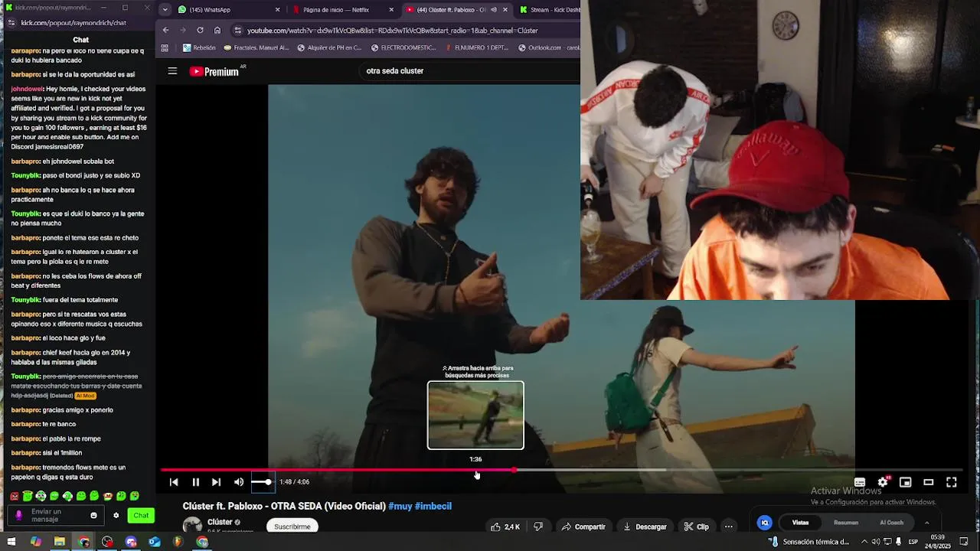
Task: Send message with green Chat button
Action: 141,516
